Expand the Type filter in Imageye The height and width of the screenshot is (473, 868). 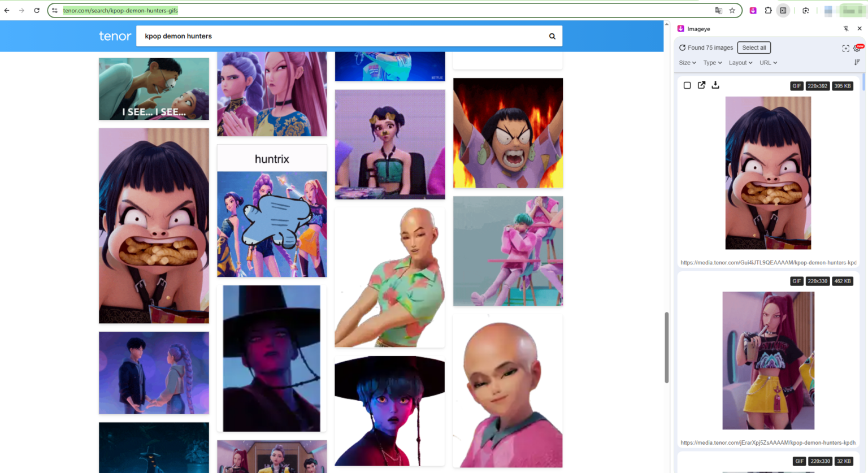tap(712, 63)
